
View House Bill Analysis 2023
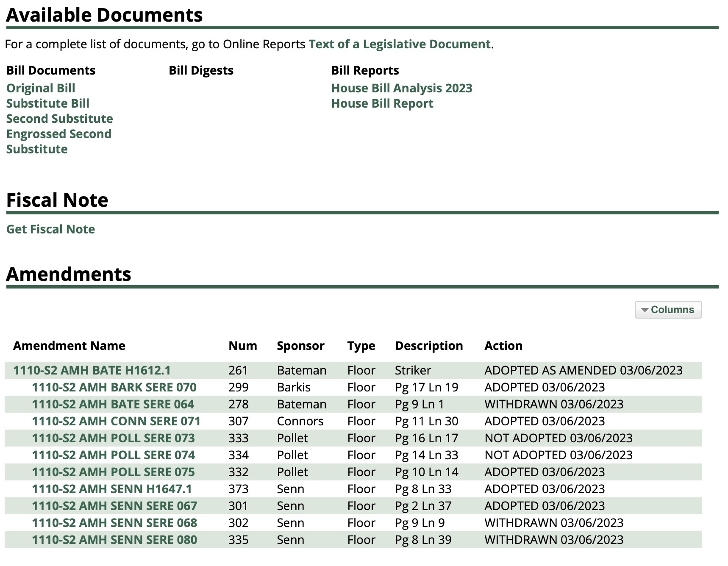tap(401, 88)
